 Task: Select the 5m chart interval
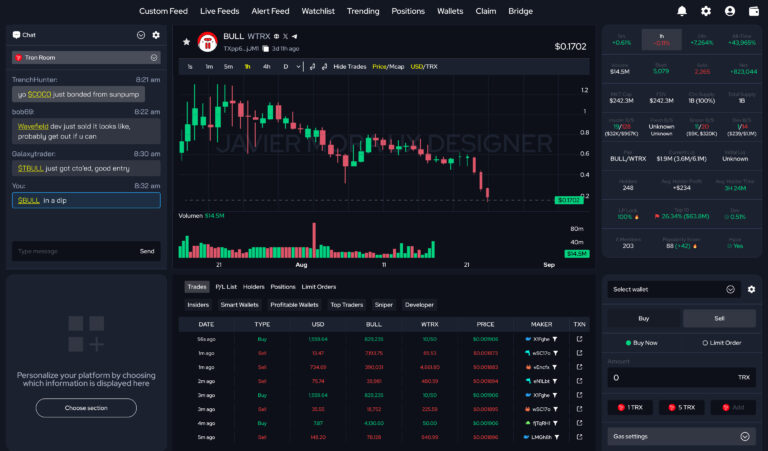coord(228,67)
